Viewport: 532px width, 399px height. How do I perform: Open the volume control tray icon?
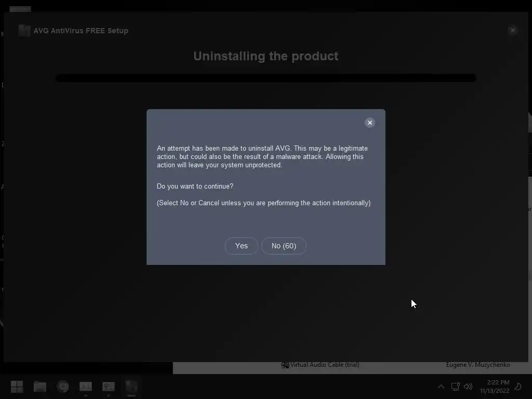click(468, 387)
